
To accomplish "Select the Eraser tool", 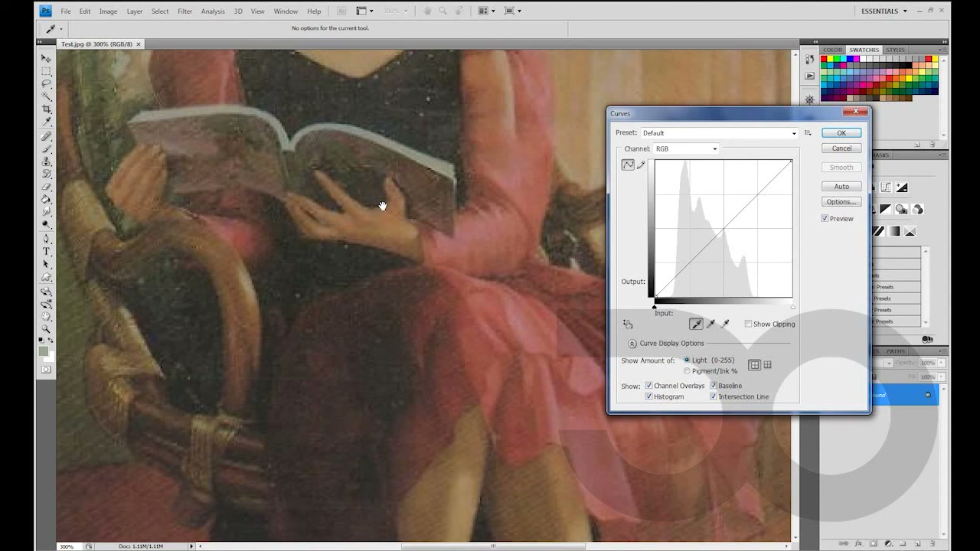I will coord(46,187).
